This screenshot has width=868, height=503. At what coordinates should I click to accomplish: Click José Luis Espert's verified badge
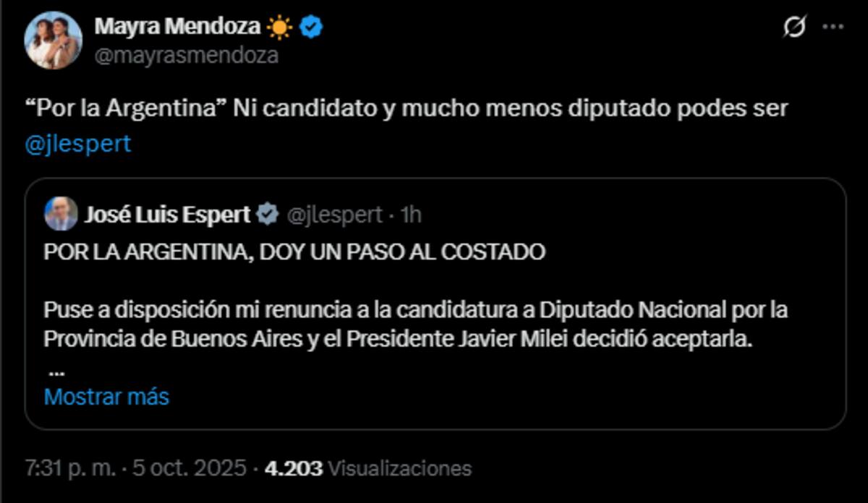(x=267, y=212)
